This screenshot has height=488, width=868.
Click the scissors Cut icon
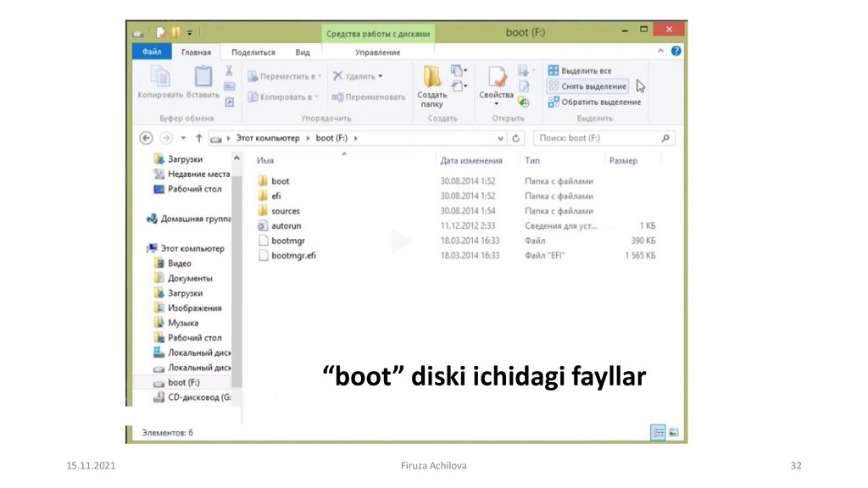229,71
